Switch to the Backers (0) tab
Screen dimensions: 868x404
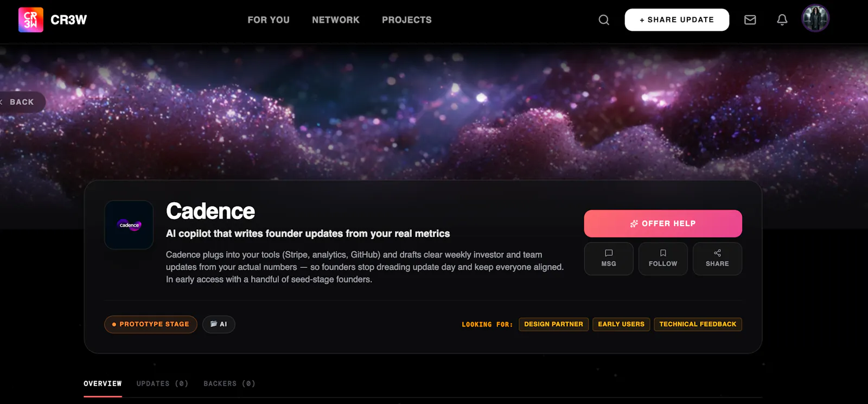[x=229, y=384]
